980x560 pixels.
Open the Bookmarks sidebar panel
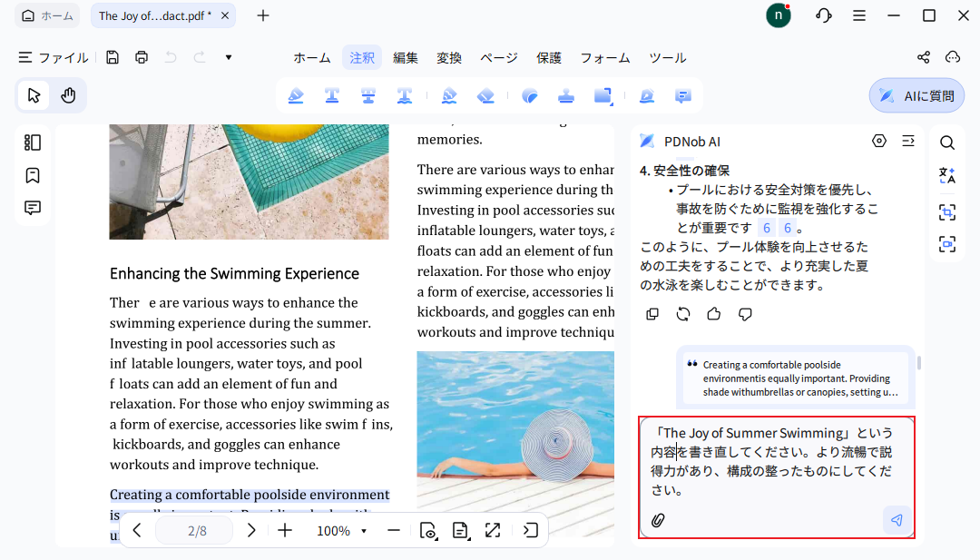coord(33,175)
